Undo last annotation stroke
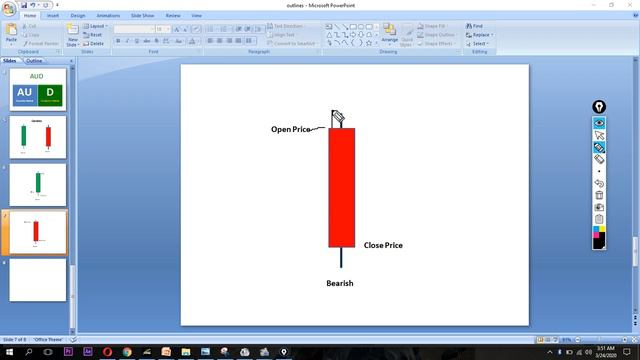640x360 pixels. 599,183
